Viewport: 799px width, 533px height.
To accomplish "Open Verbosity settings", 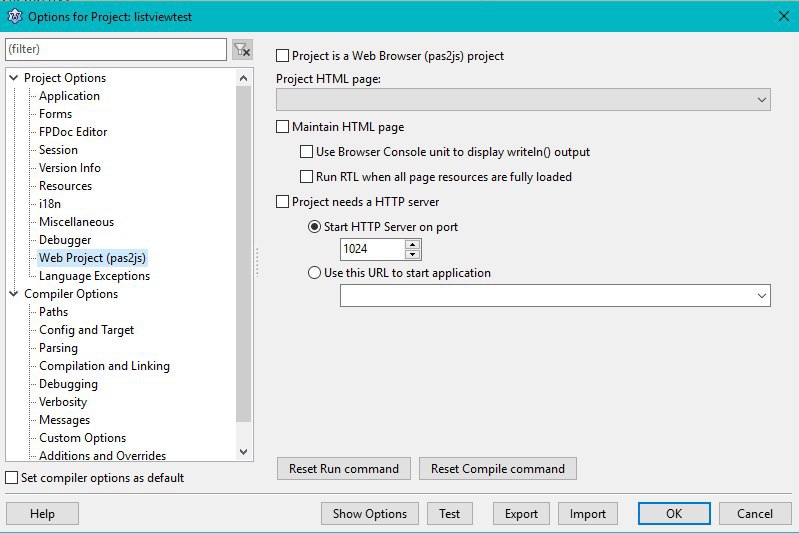I will [x=63, y=402].
